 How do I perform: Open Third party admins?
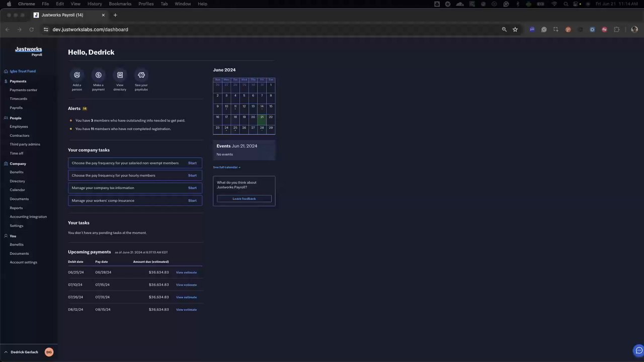pos(25,144)
